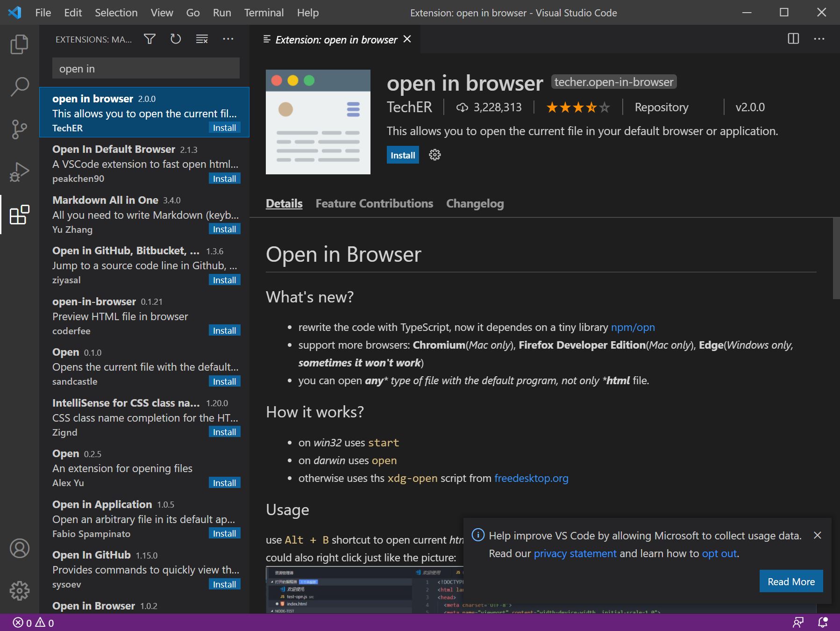Click the details page scrollbar
Screen dimensions: 840x631
click(836, 258)
